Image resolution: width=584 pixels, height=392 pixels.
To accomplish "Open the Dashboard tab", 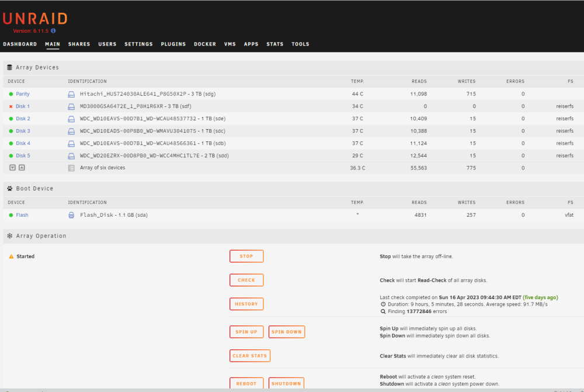I will pos(20,44).
